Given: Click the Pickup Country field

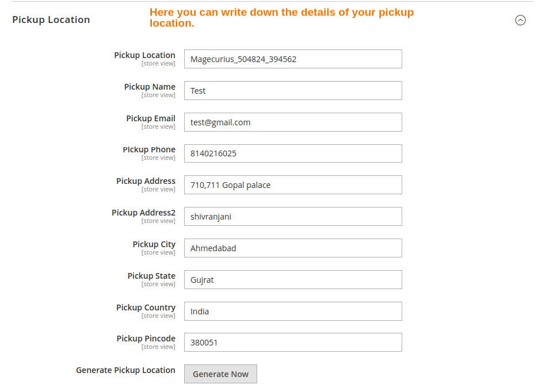Looking at the screenshot, I should click(x=293, y=312).
